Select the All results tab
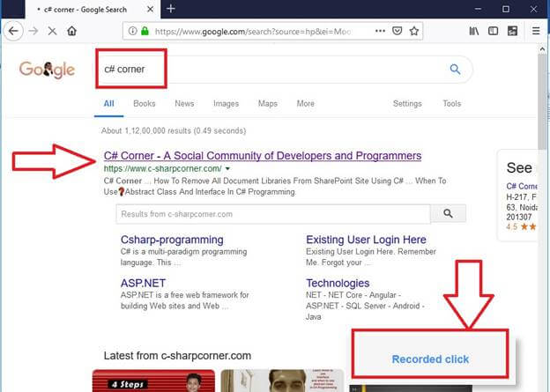550x392 pixels. [x=108, y=103]
